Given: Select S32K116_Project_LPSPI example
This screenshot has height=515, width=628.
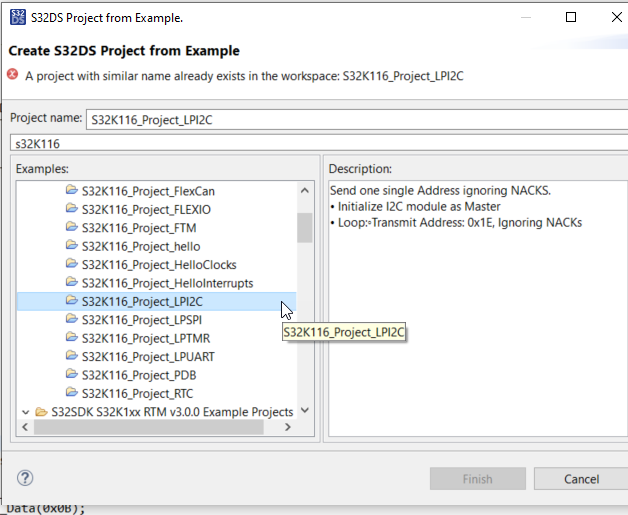Looking at the screenshot, I should [142, 320].
